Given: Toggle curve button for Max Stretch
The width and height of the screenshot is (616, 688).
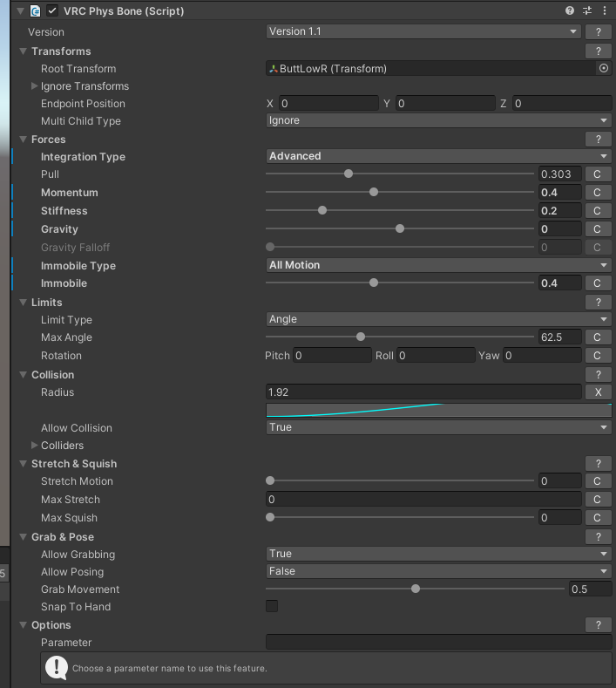Looking at the screenshot, I should 598,500.
